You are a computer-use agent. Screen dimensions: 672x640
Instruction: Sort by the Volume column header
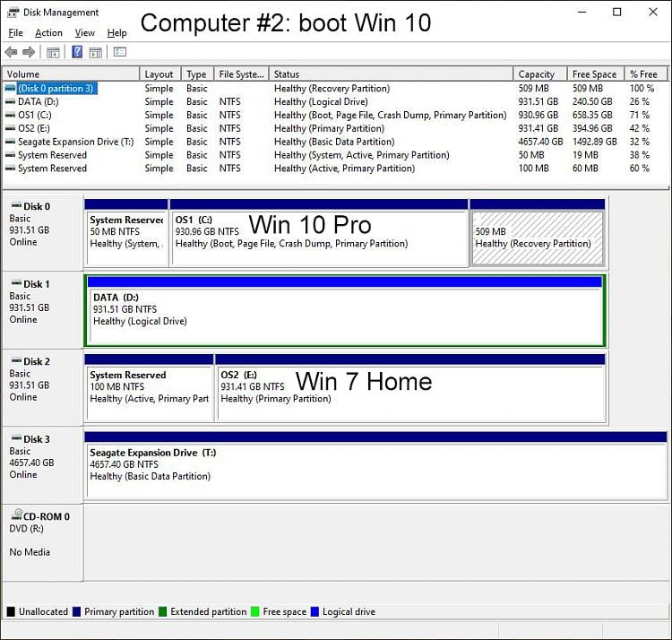pyautogui.click(x=71, y=74)
